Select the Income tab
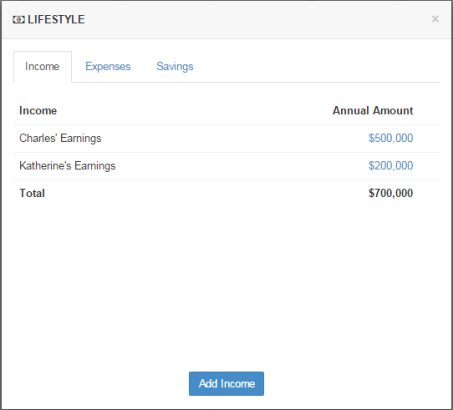The width and height of the screenshot is (453, 410). tap(42, 67)
